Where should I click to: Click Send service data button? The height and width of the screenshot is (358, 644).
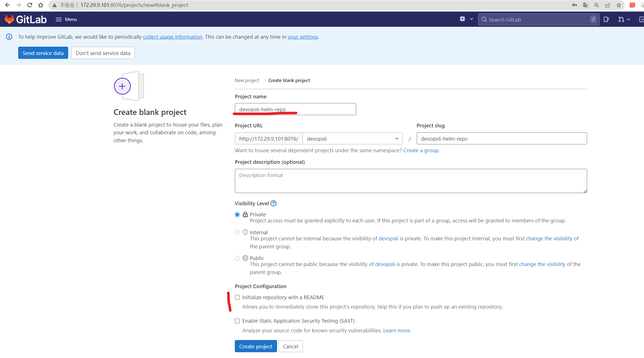(x=43, y=53)
